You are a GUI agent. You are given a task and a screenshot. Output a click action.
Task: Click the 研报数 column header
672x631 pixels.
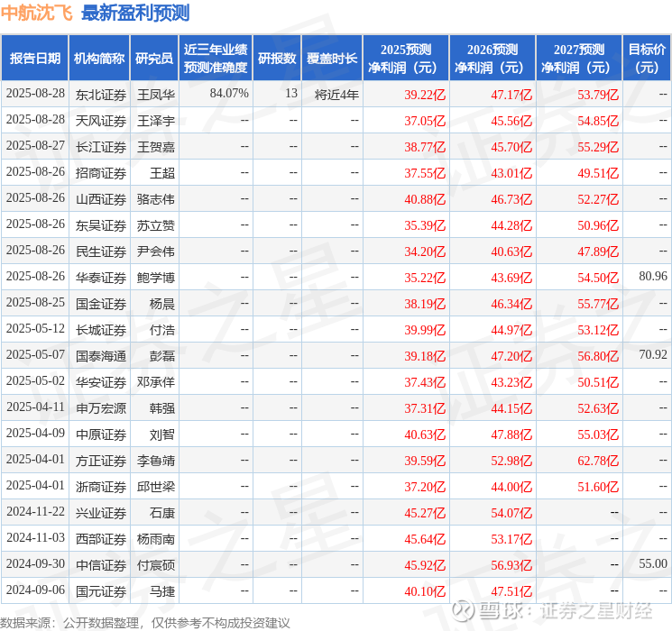(277, 59)
